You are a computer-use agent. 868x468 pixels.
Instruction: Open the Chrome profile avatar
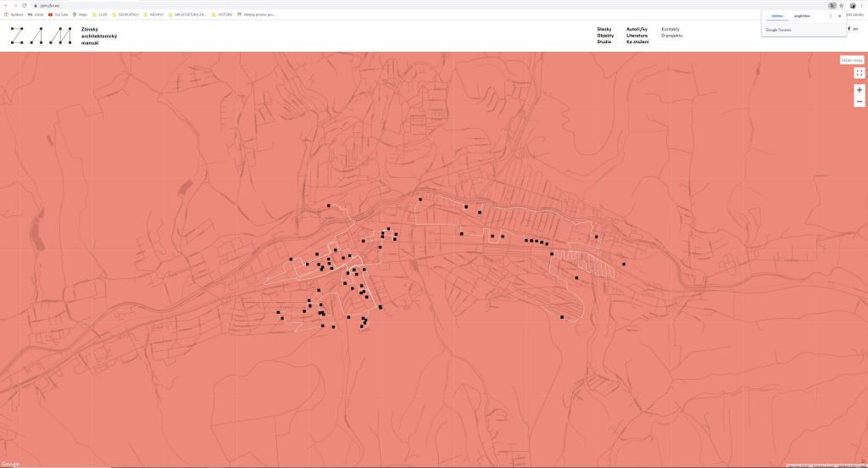[853, 5]
